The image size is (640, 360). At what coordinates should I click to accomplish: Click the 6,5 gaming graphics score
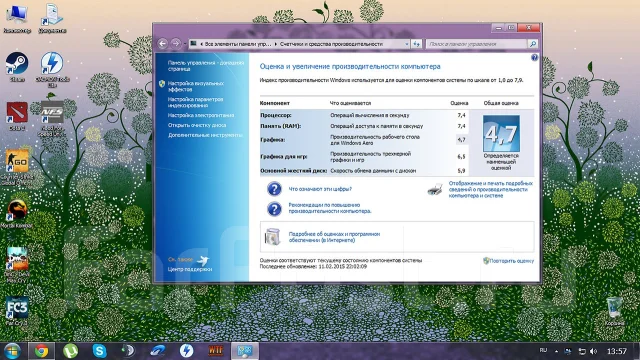pyautogui.click(x=461, y=157)
